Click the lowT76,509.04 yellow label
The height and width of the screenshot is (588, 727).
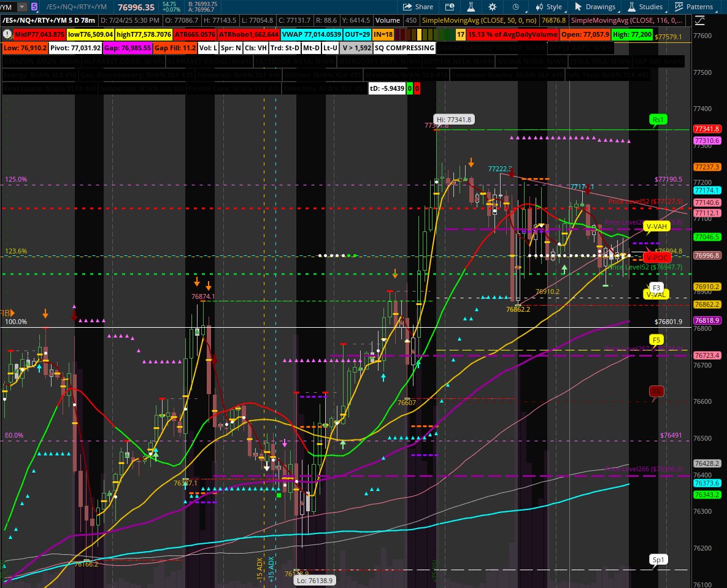[90, 34]
